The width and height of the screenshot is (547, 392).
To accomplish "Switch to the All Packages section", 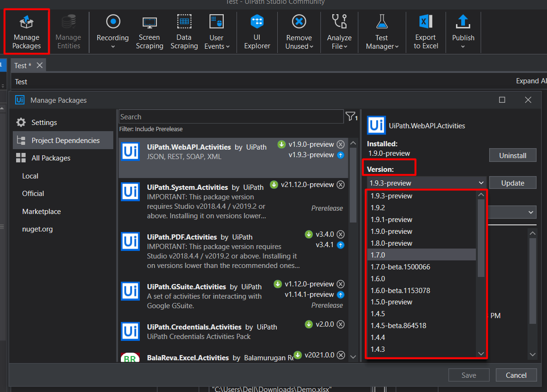I will [x=51, y=158].
